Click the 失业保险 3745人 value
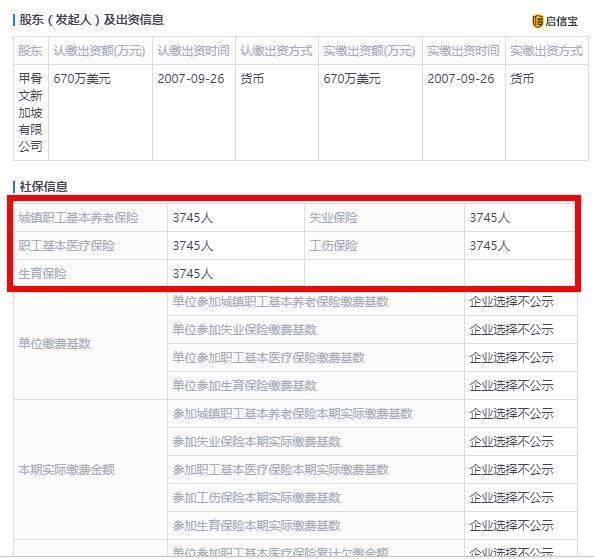This screenshot has height=559, width=594. [x=490, y=217]
